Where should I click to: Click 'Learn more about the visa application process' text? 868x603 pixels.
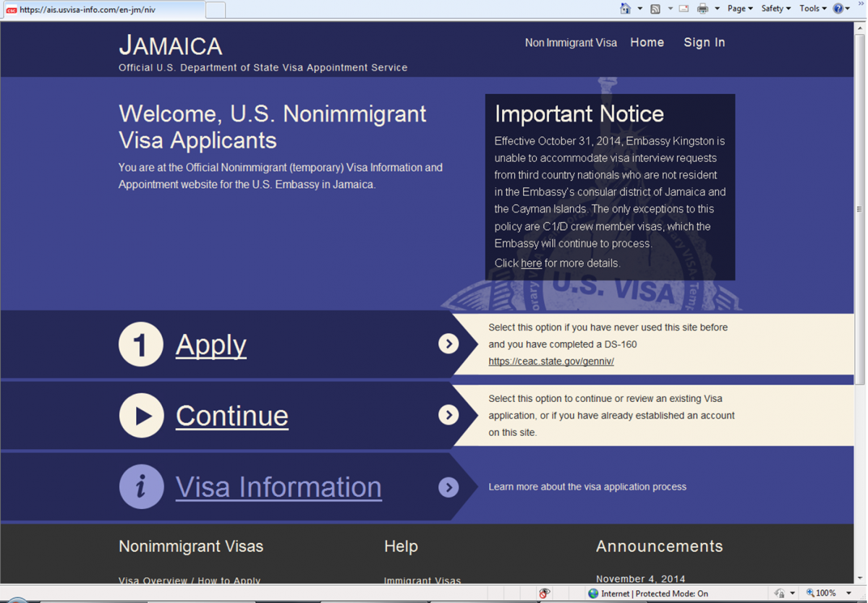click(587, 487)
